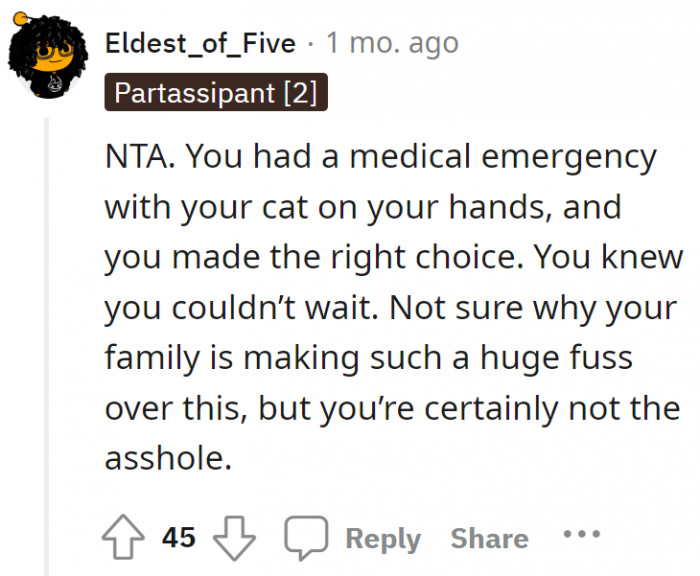700x576 pixels.
Task: Click the Share button
Action: click(489, 538)
